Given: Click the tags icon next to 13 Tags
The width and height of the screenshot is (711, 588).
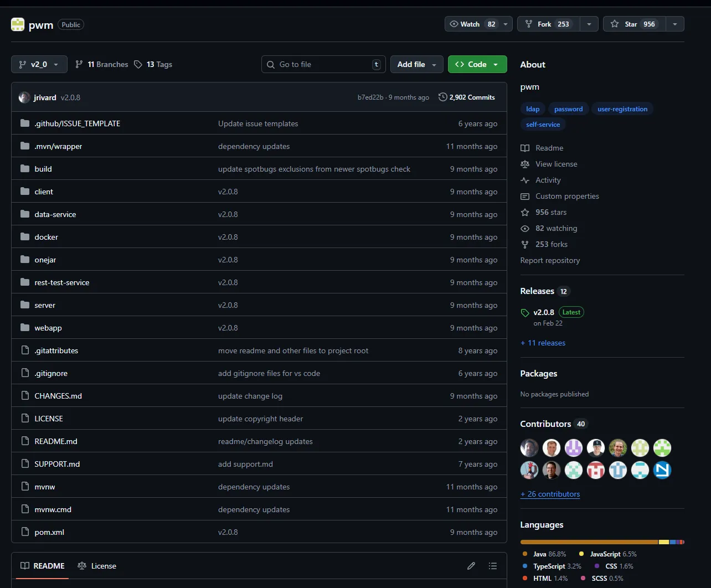Looking at the screenshot, I should click(138, 64).
